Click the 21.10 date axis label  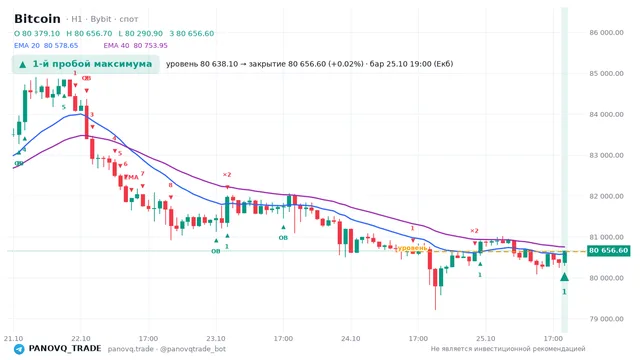(13, 339)
